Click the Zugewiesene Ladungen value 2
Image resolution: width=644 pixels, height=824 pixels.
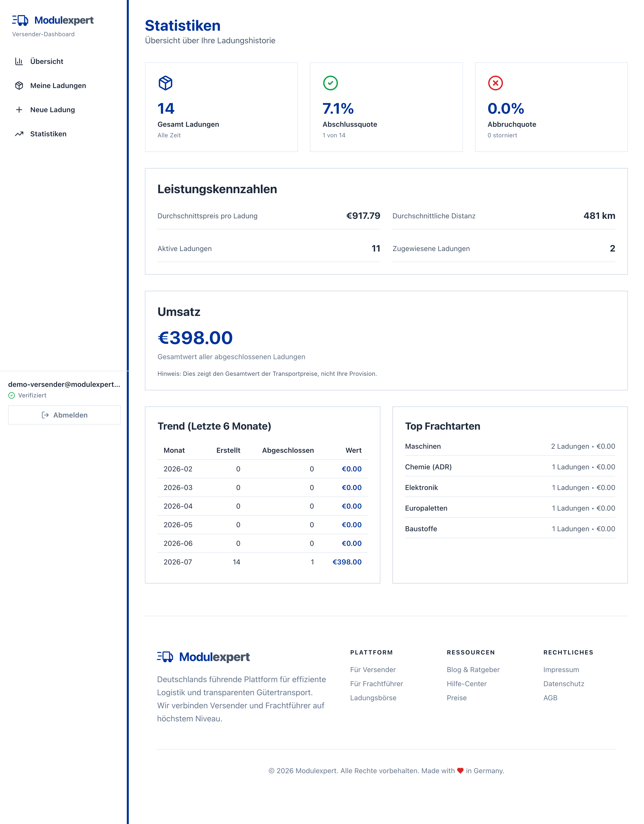(x=612, y=249)
